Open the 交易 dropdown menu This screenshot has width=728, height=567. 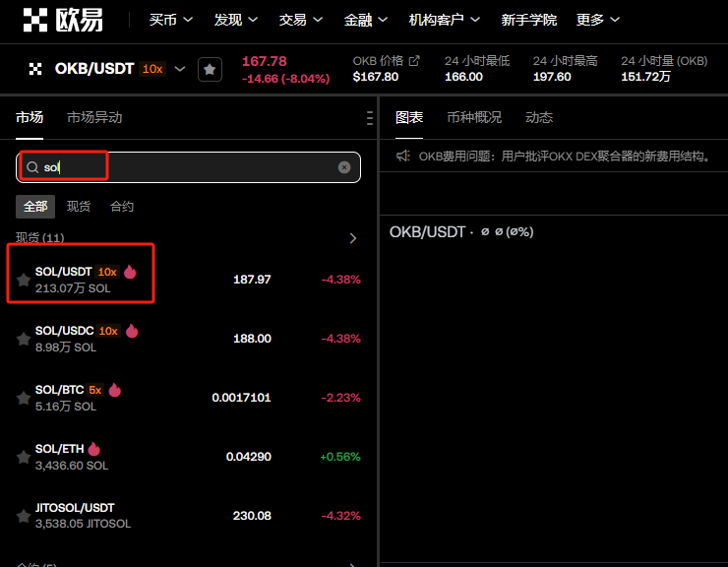[300, 20]
